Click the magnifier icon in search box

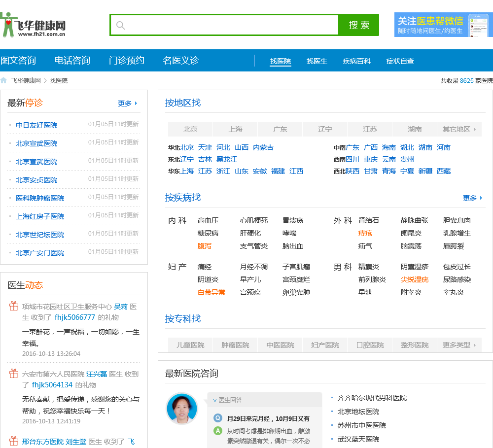coord(121,25)
